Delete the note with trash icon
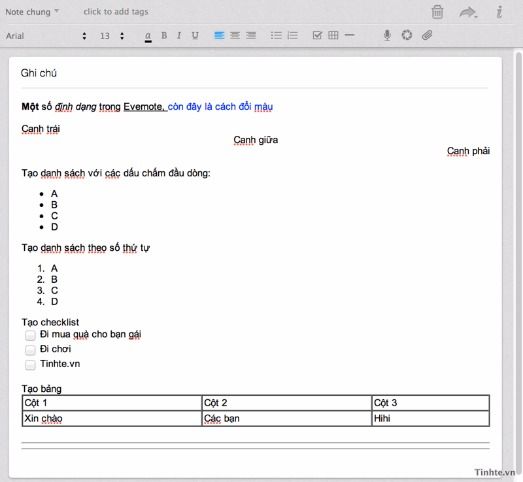This screenshot has width=523, height=482. [437, 12]
